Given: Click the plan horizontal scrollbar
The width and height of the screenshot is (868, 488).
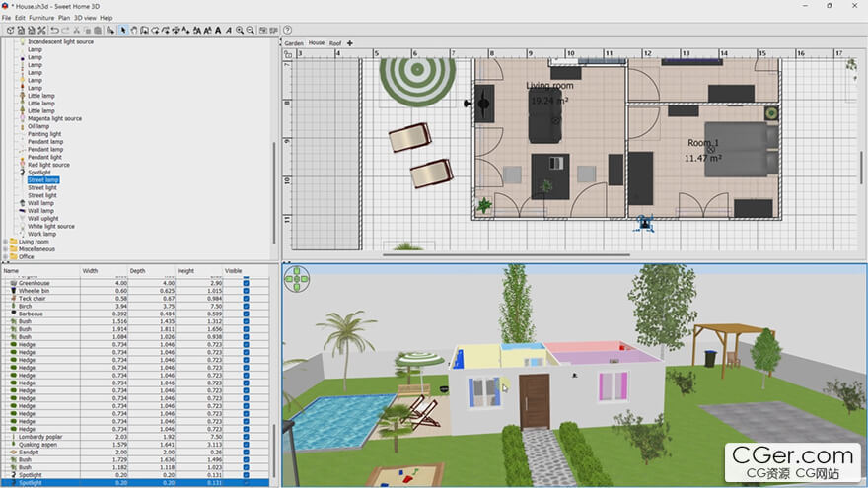Looking at the screenshot, I should coord(506,255).
